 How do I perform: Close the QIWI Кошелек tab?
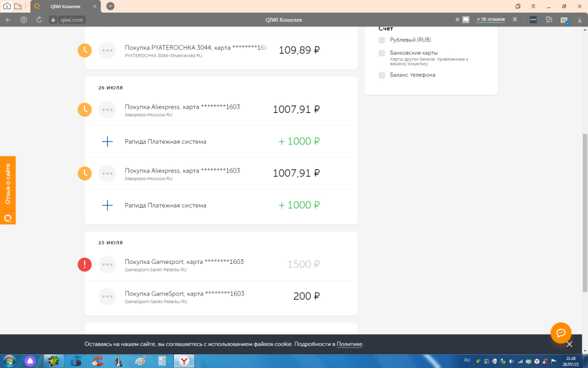95,6
